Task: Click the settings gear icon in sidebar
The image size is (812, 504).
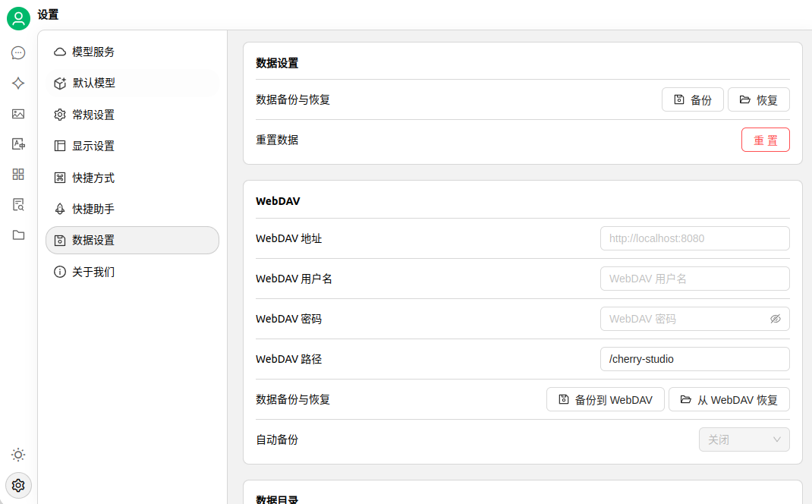Action: point(18,485)
